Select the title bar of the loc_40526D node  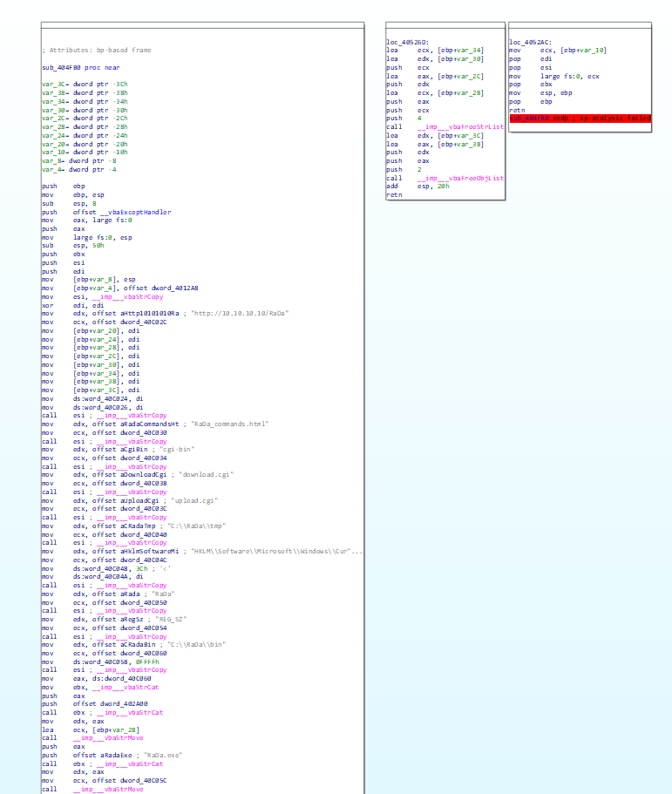445,24
